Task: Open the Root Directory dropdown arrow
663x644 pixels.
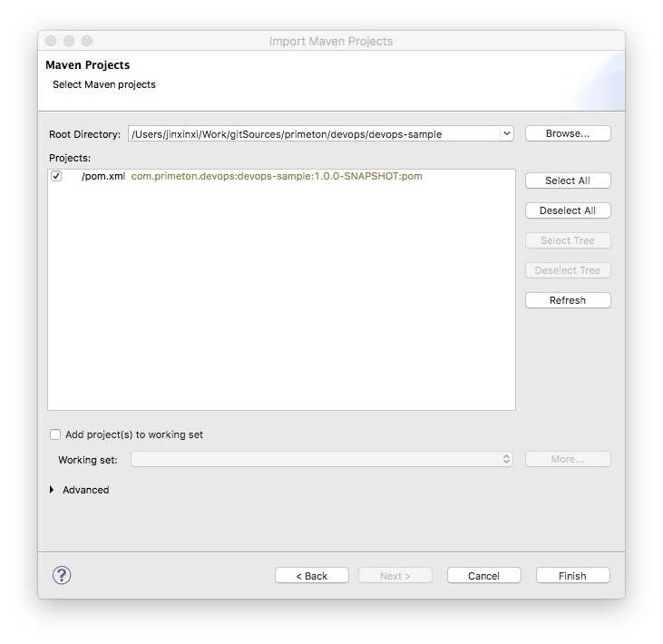Action: click(507, 133)
